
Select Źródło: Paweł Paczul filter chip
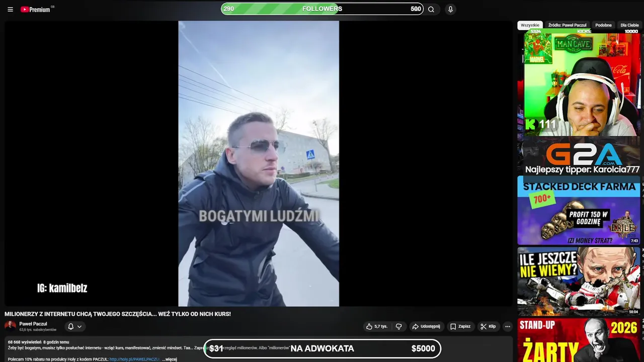568,25
